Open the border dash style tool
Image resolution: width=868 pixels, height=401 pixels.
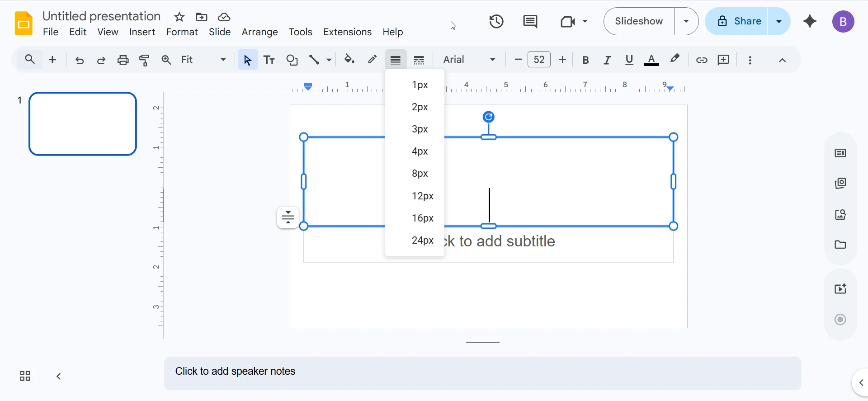[x=419, y=60]
